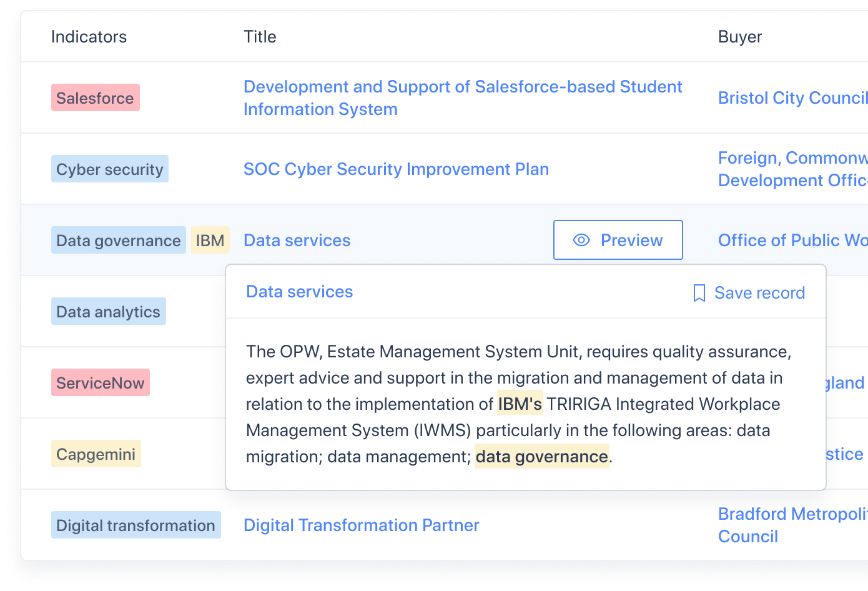Click highlighted IBM's in preview text
The height and width of the screenshot is (591, 868).
pos(520,404)
